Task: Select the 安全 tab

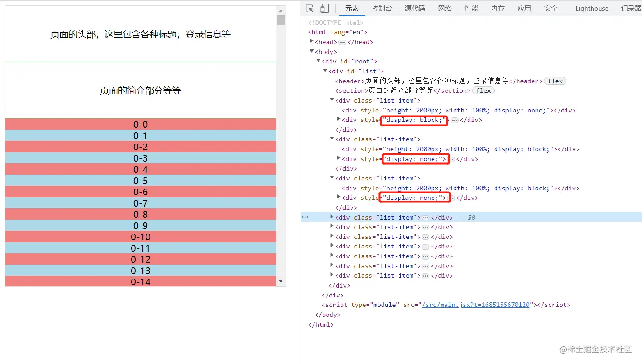Action: click(x=551, y=9)
